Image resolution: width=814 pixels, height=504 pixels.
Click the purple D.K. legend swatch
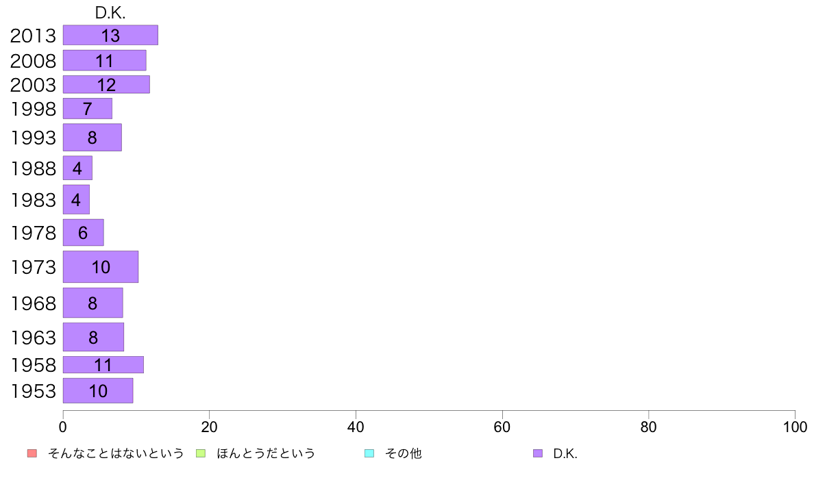538,453
